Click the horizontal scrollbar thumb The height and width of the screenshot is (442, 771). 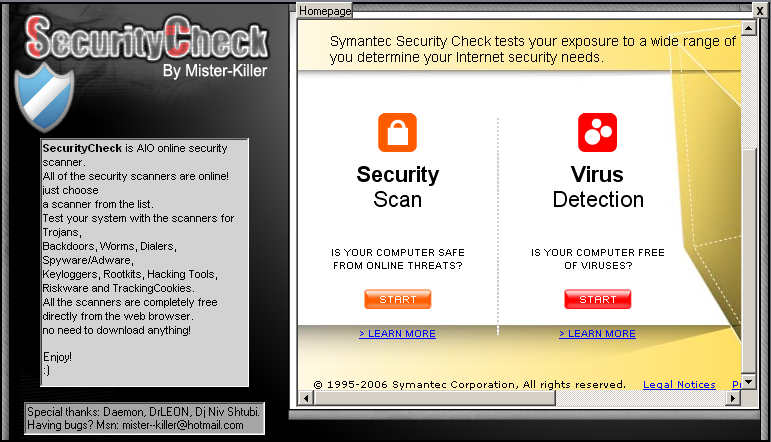[x=434, y=398]
